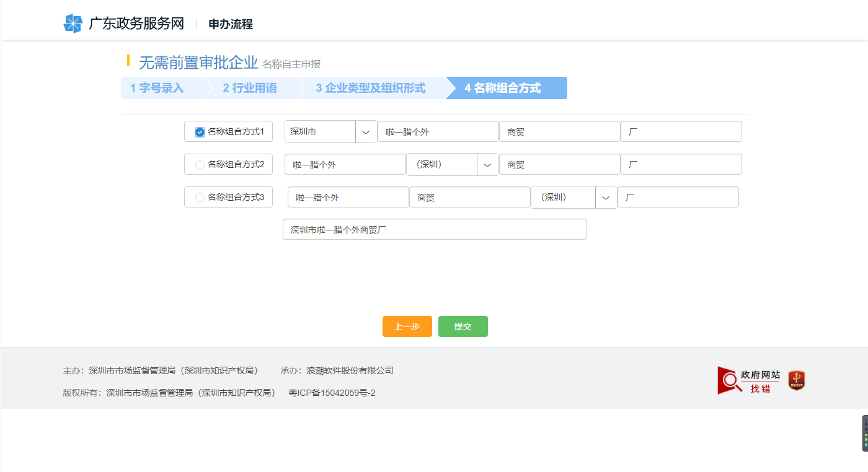Switch to the 1 字号录入 step
The width and height of the screenshot is (868, 472).
[x=157, y=88]
